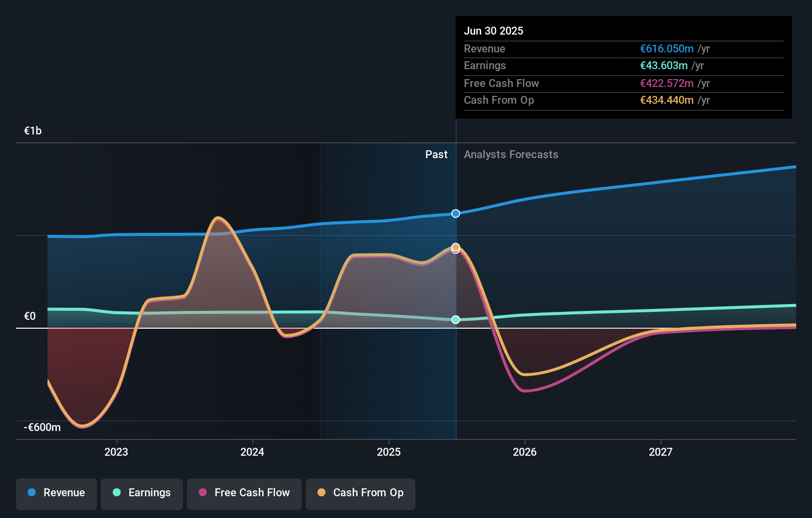Viewport: 812px width, 518px height.
Task: Switch to the Past section
Action: coord(436,154)
